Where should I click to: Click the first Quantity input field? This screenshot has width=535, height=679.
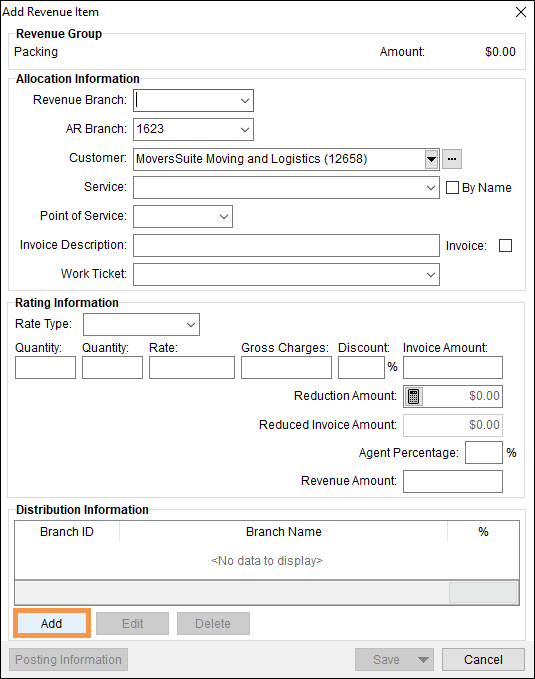pos(45,368)
